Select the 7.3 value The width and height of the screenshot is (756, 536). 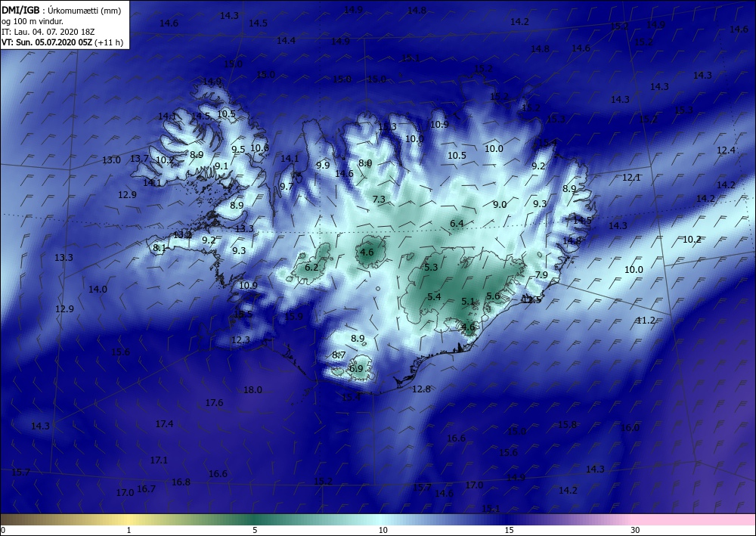(x=379, y=199)
